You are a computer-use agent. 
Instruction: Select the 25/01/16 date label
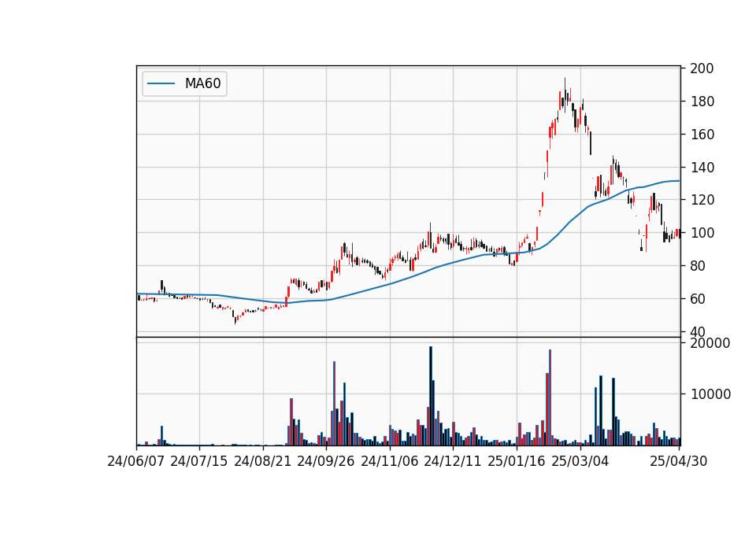tap(517, 461)
